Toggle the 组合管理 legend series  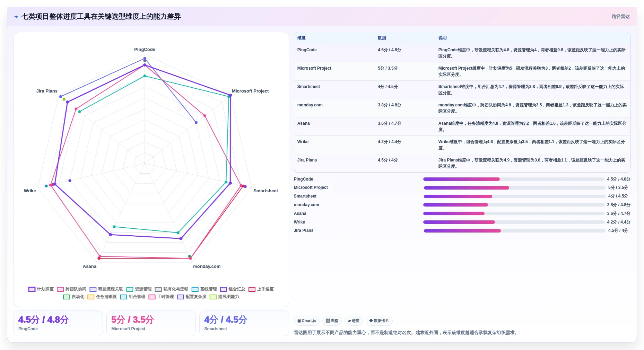point(133,297)
